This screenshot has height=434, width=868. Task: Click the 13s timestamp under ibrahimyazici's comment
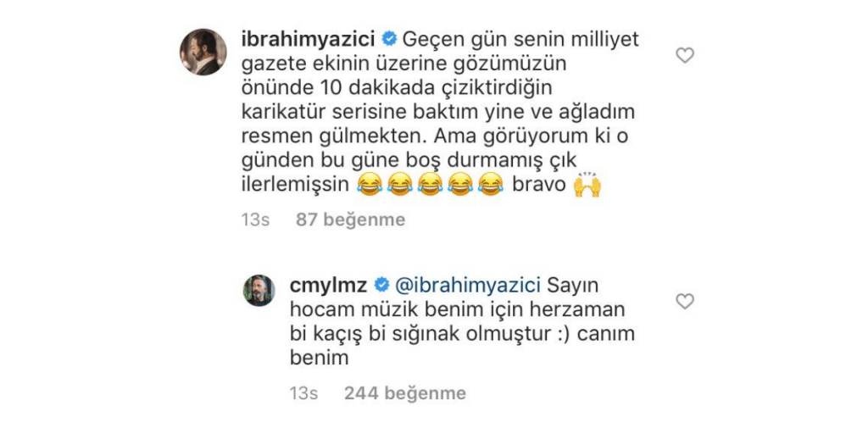(255, 220)
